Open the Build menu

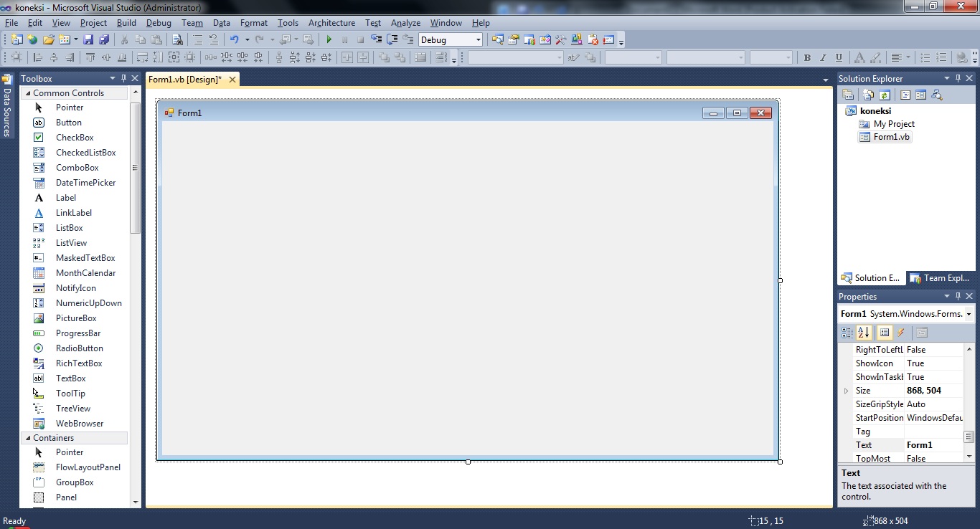point(126,23)
